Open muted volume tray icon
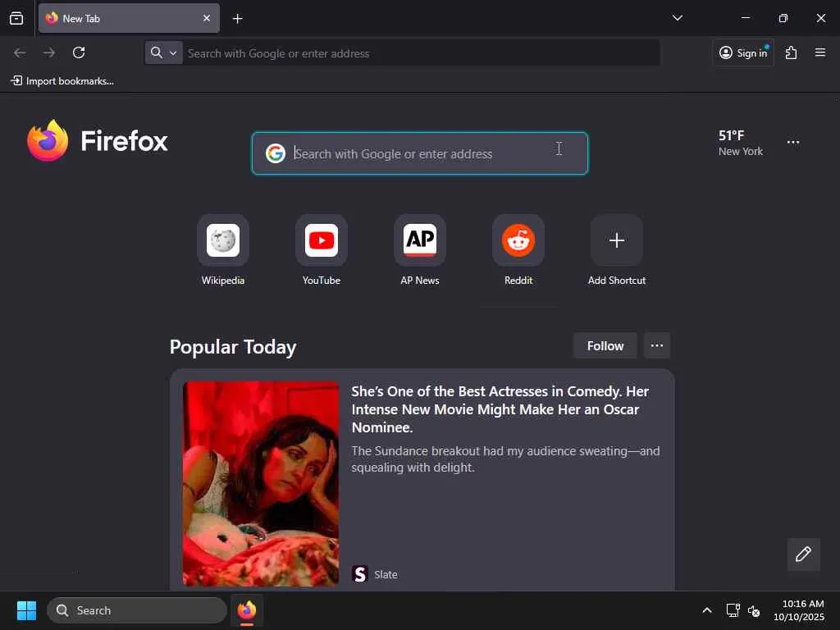 click(754, 610)
